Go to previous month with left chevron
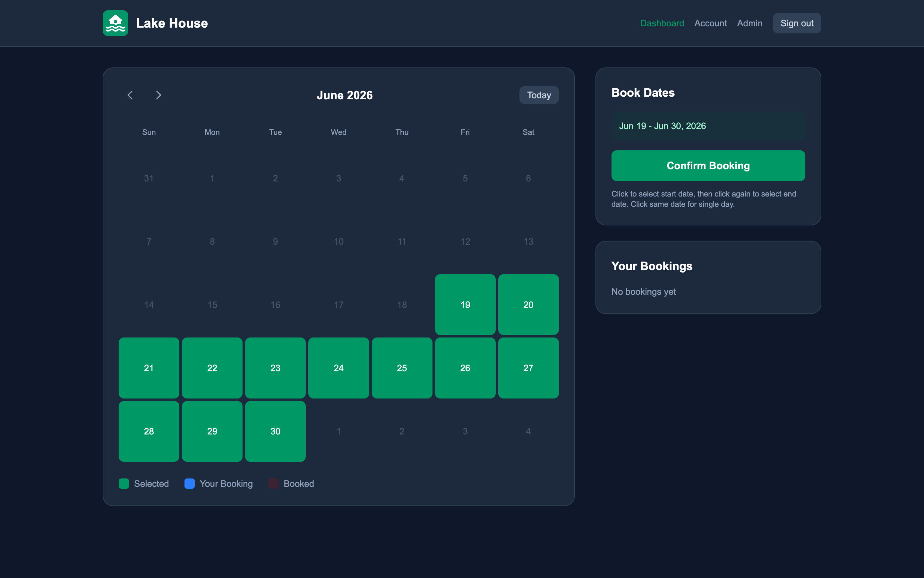924x578 pixels. pyautogui.click(x=130, y=95)
